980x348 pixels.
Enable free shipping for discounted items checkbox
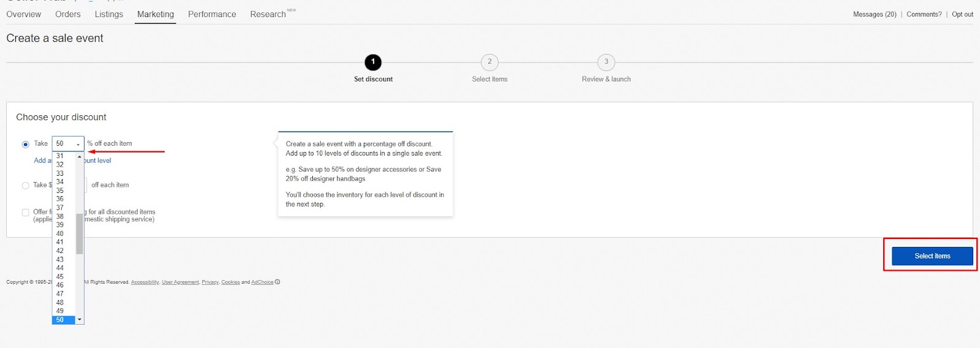pos(26,213)
